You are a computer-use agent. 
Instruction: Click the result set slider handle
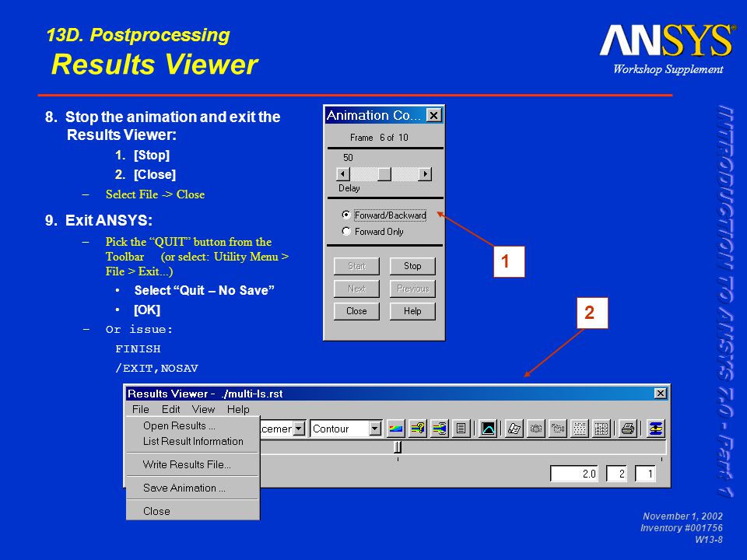click(398, 446)
